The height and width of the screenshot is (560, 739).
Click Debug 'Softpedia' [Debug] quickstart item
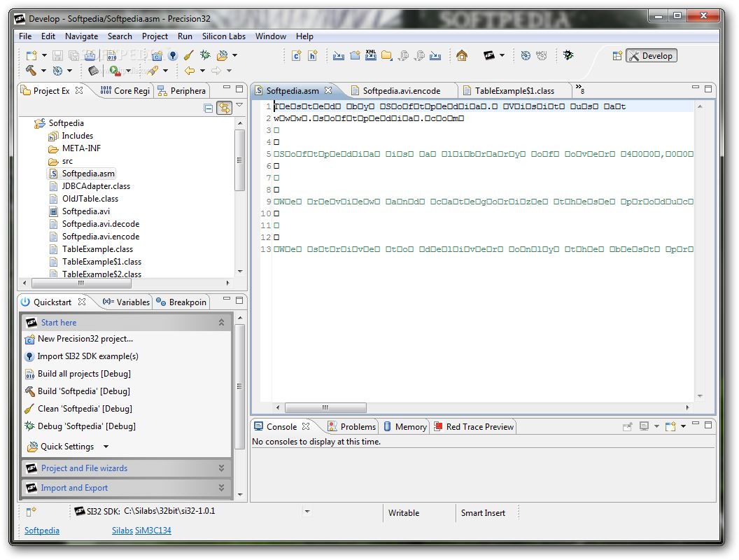point(87,426)
